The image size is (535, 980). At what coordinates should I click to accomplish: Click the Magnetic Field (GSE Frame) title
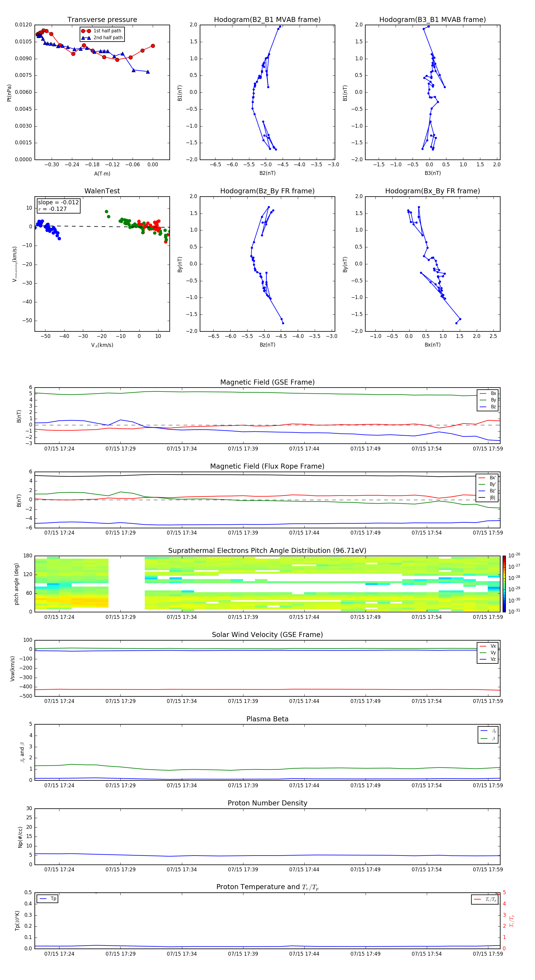[x=267, y=382]
